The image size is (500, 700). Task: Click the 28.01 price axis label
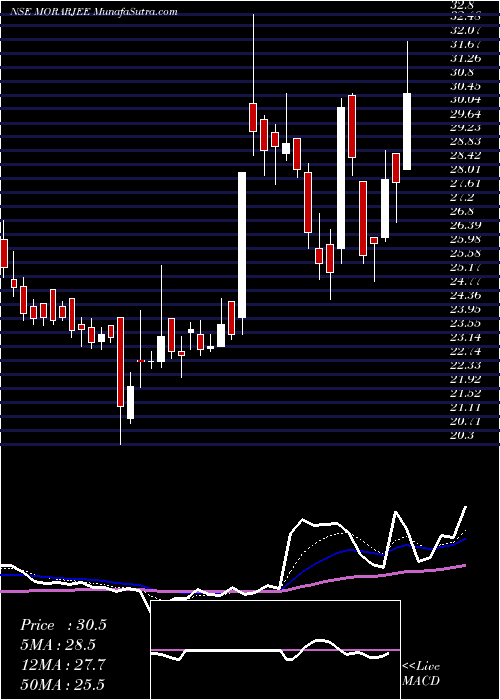tap(465, 170)
